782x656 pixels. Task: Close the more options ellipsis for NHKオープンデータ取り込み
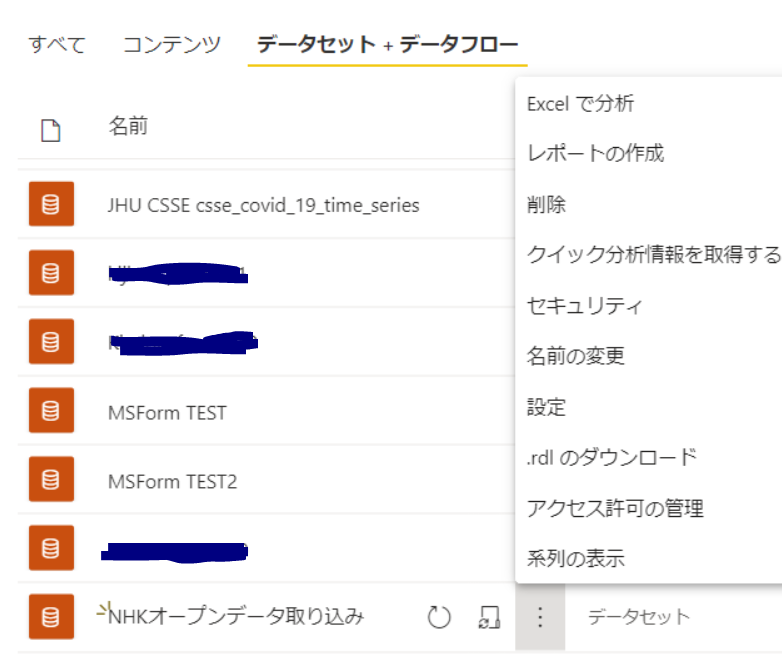coord(540,617)
